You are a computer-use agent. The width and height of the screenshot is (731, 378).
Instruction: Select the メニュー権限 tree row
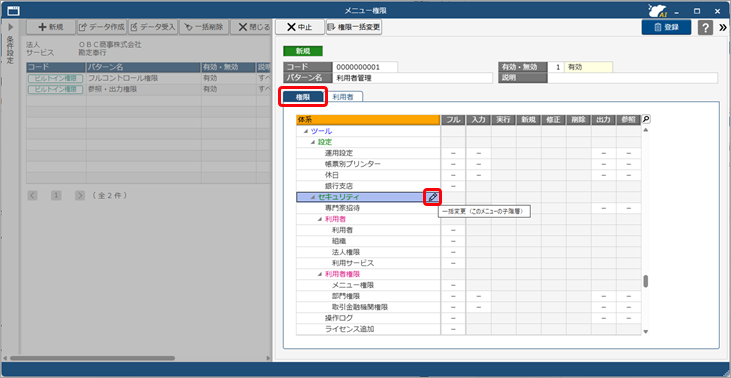368,285
